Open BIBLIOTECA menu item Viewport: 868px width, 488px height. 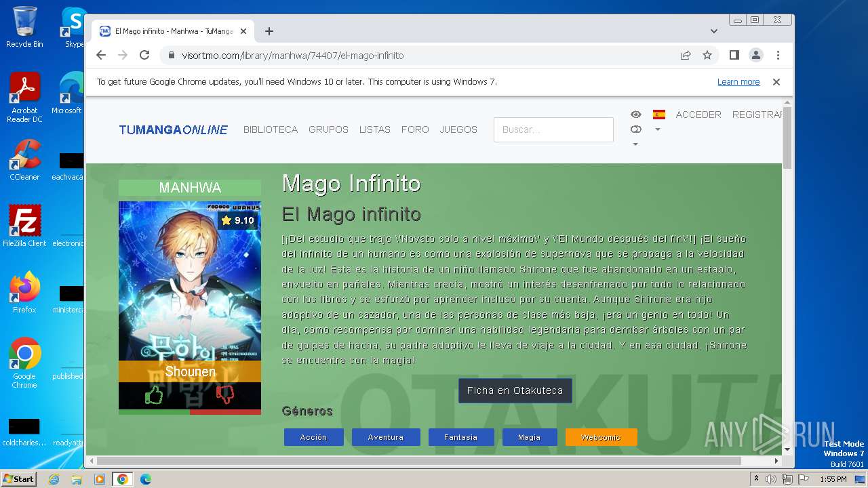(x=271, y=129)
